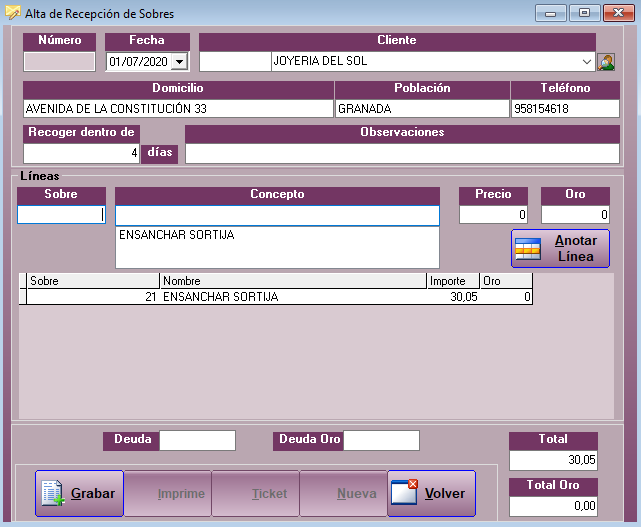Click the Población field GRANADA
This screenshot has width=641, height=527.
tap(422, 109)
